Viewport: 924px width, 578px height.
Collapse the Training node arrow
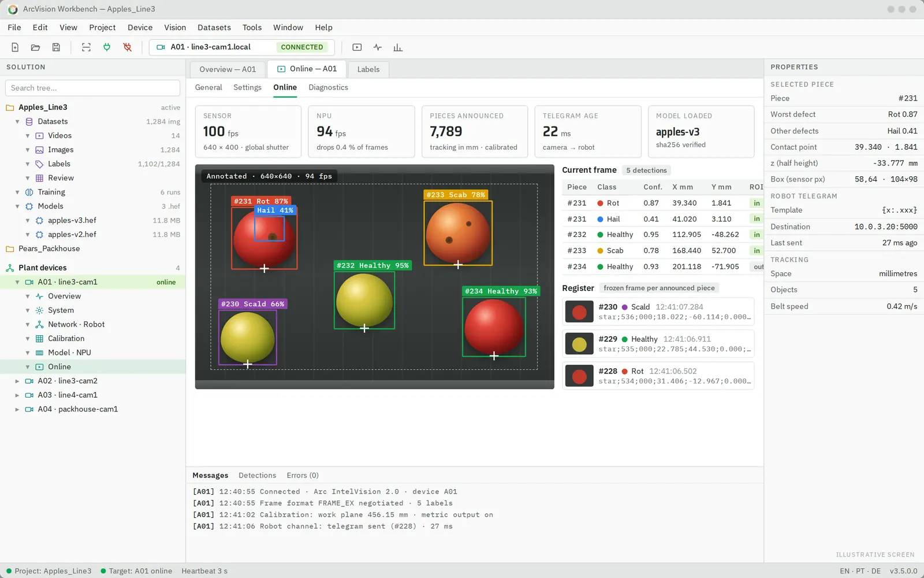pyautogui.click(x=17, y=192)
